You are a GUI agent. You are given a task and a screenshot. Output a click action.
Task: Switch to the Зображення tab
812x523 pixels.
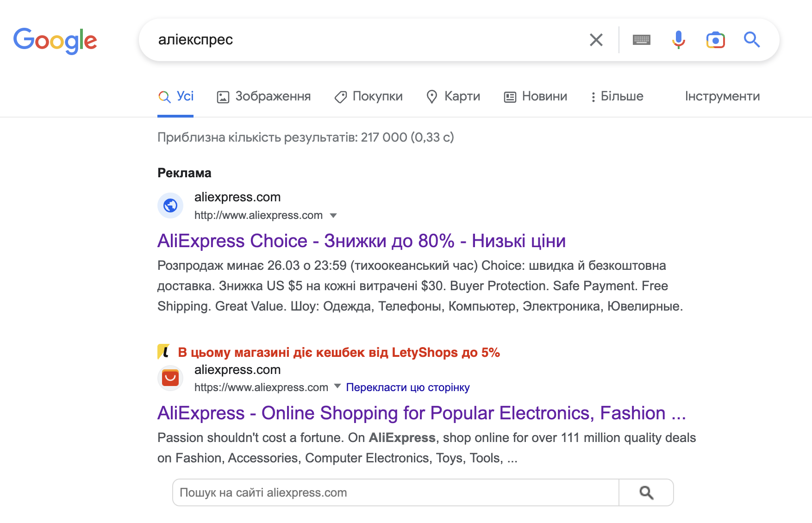point(264,96)
